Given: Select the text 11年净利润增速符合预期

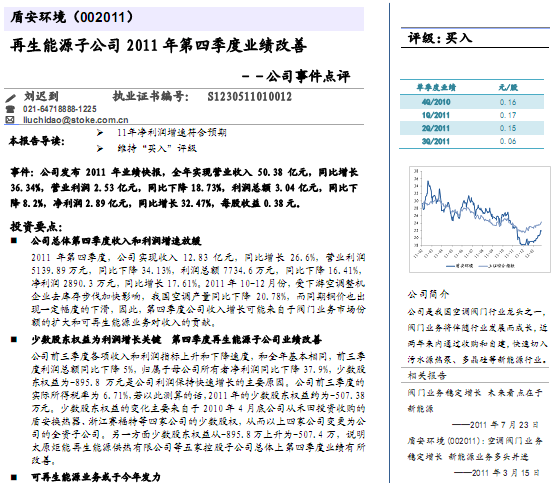Looking at the screenshot, I should tap(172, 133).
